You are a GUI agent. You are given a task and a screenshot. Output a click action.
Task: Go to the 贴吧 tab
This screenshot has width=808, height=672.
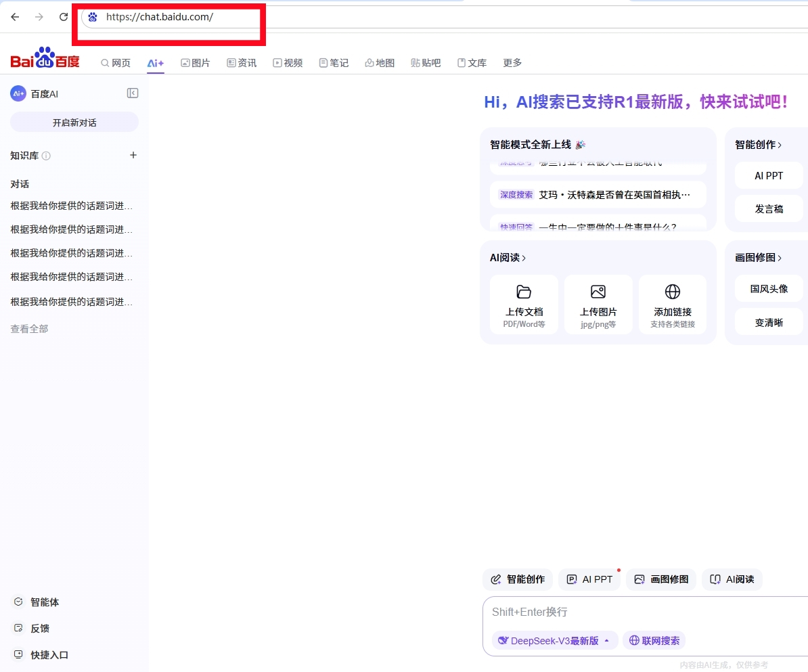click(x=426, y=63)
